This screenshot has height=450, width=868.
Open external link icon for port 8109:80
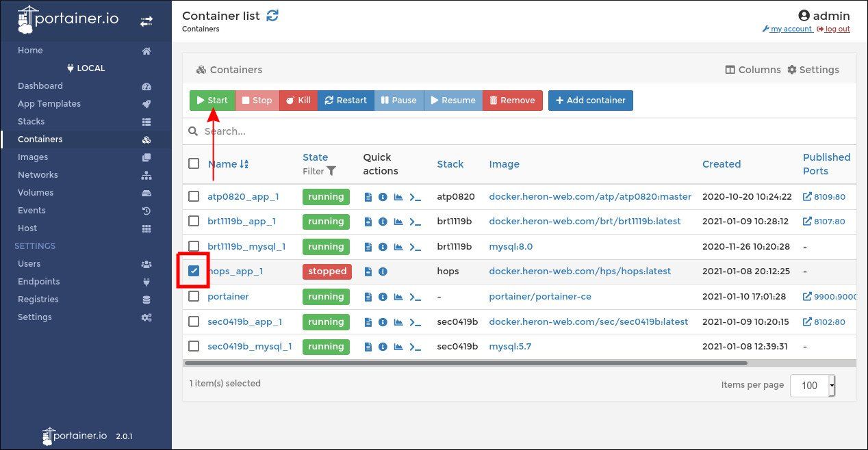pos(807,197)
